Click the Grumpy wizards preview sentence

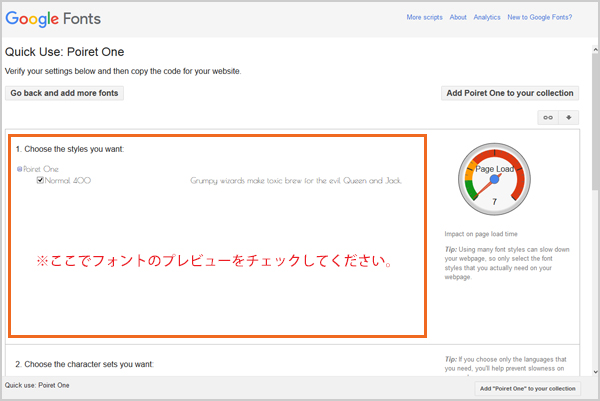pos(296,181)
